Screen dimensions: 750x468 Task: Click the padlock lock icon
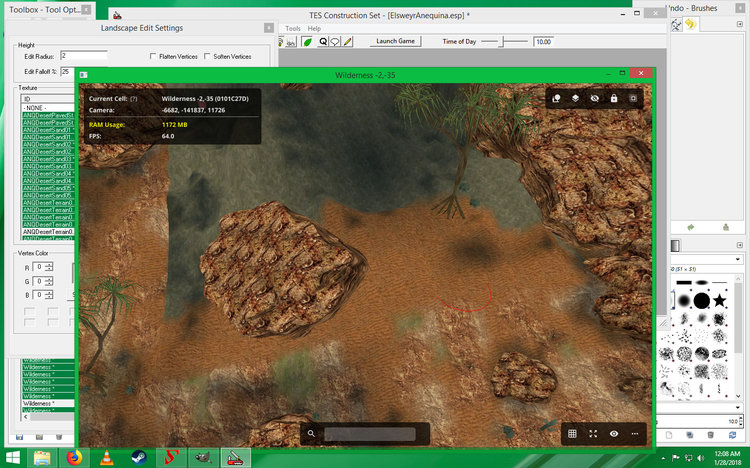[x=614, y=98]
